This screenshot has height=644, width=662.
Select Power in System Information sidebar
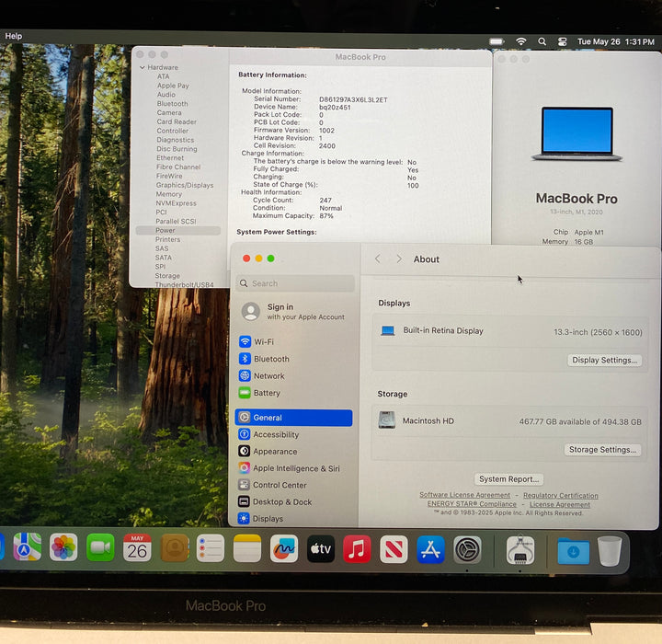(x=177, y=230)
